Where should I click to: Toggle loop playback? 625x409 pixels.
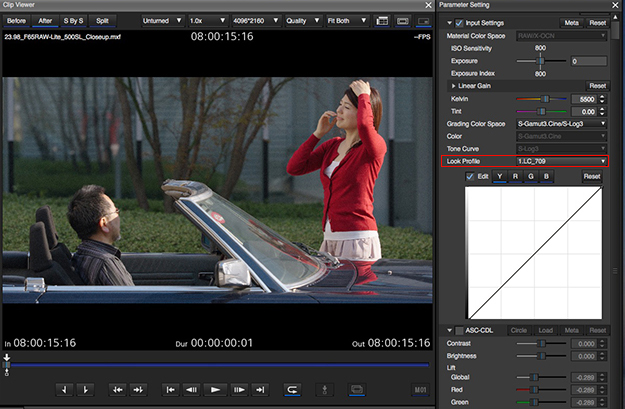point(293,389)
